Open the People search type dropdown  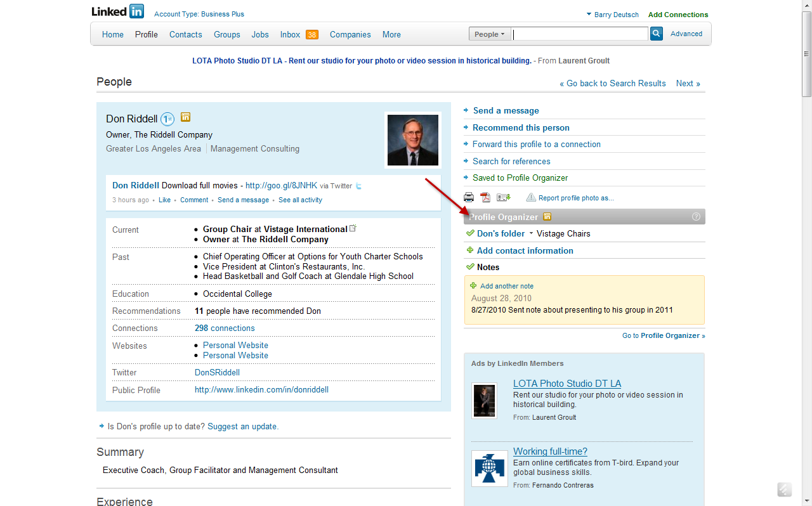coord(490,34)
